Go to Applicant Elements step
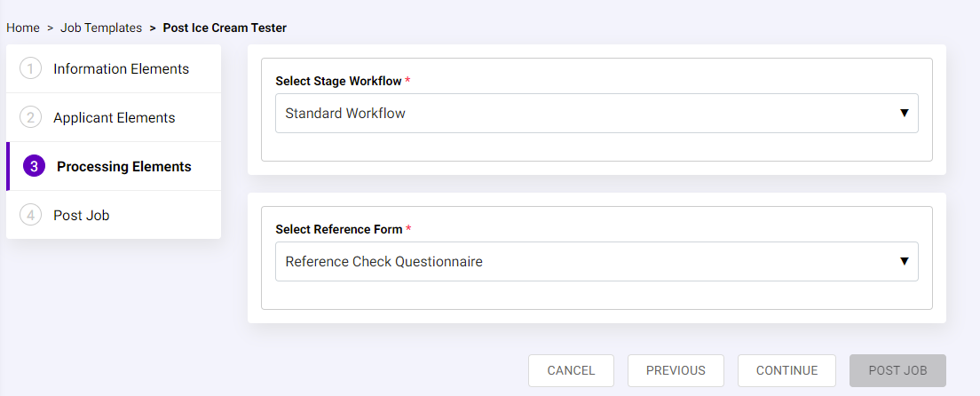The image size is (980, 396). pyautogui.click(x=114, y=117)
